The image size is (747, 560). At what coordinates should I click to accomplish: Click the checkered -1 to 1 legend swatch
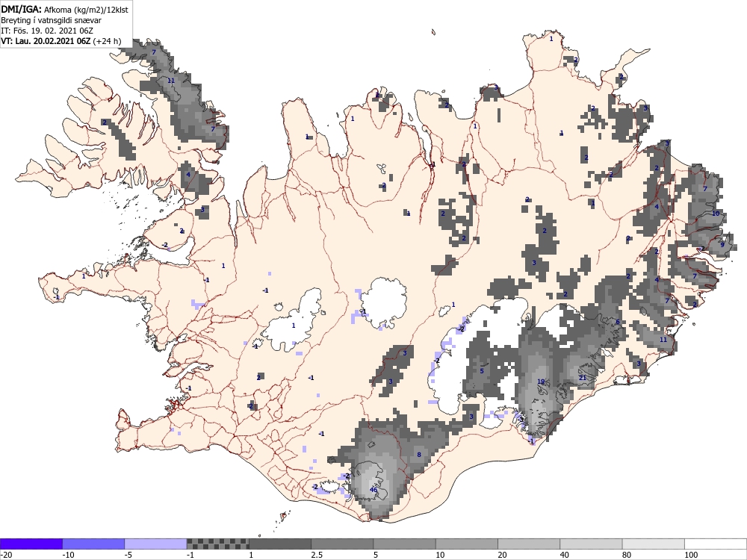(x=217, y=544)
